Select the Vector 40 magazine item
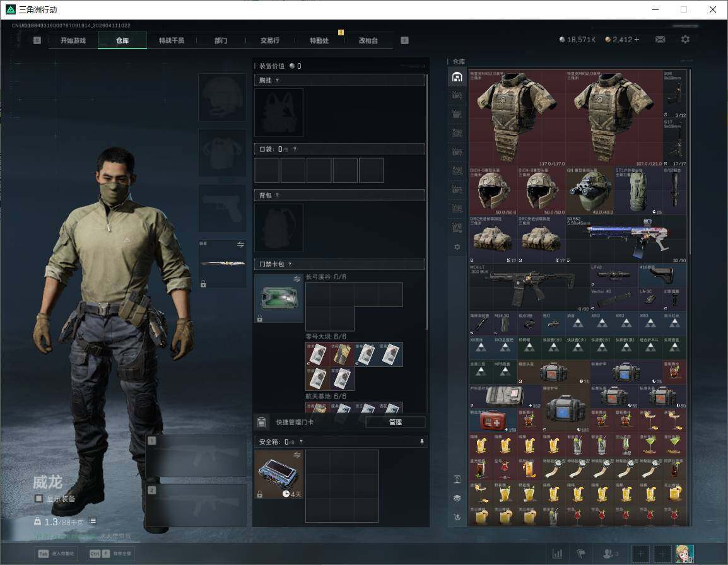Screen dimensions: 728x565 click(614, 300)
